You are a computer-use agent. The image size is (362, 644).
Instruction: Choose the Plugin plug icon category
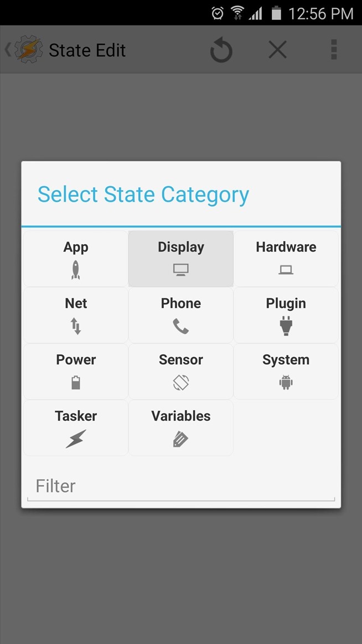(286, 315)
